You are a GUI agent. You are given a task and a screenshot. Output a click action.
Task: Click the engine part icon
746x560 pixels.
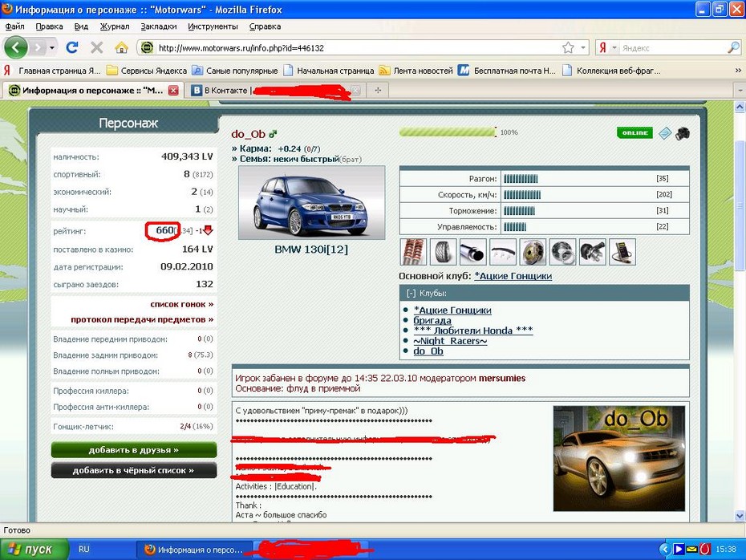click(x=592, y=252)
